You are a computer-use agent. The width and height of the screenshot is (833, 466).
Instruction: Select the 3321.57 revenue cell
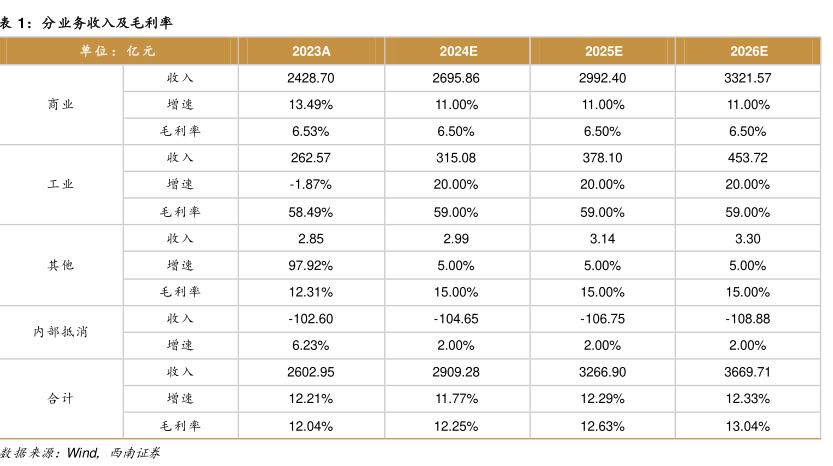coord(749,78)
